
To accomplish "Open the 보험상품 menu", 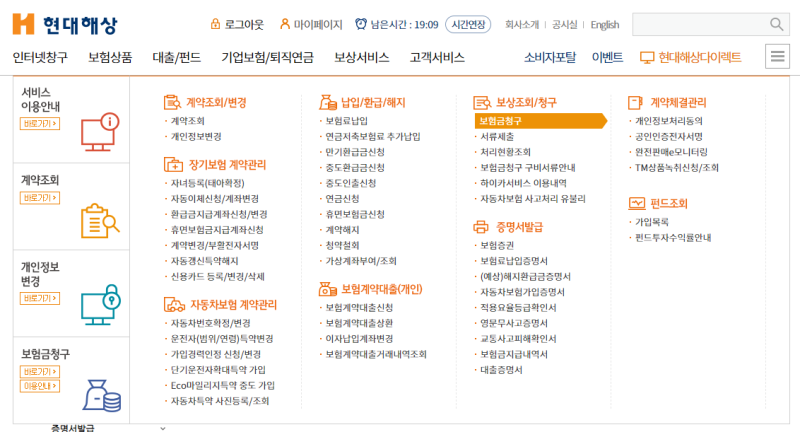I will point(110,57).
